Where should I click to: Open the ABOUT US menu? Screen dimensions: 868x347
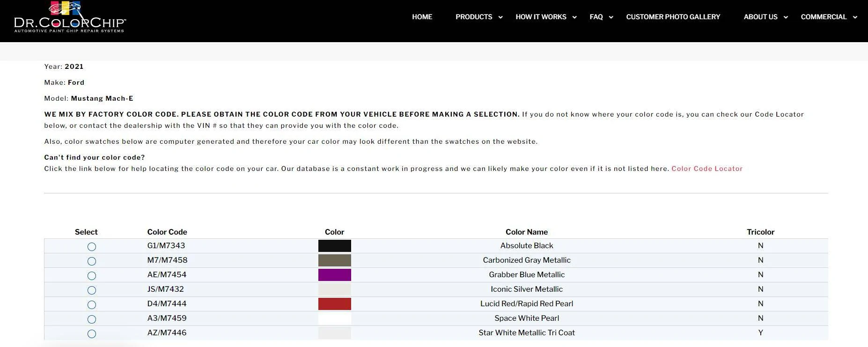tap(760, 17)
